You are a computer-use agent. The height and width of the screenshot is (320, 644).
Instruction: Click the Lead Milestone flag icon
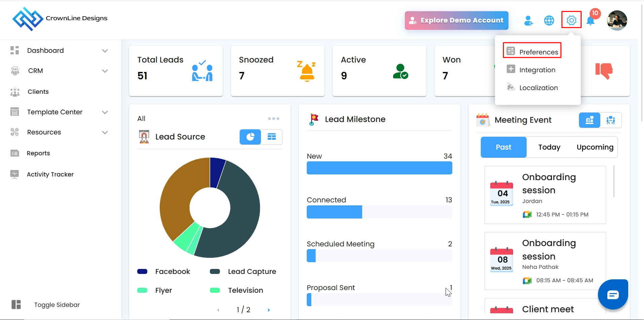point(314,119)
